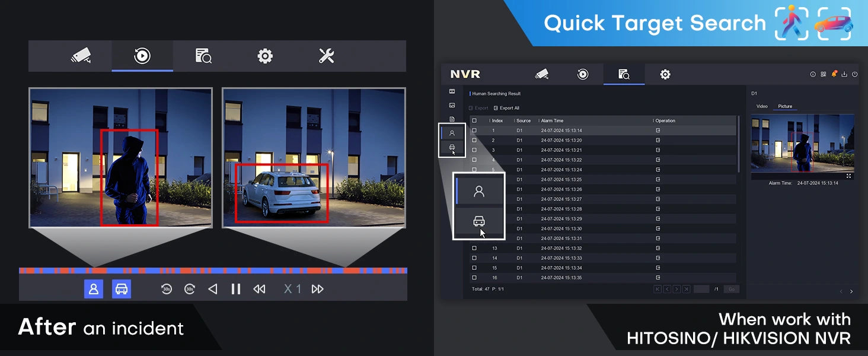Skip back 30 seconds in playback
The height and width of the screenshot is (356, 868).
tap(167, 289)
